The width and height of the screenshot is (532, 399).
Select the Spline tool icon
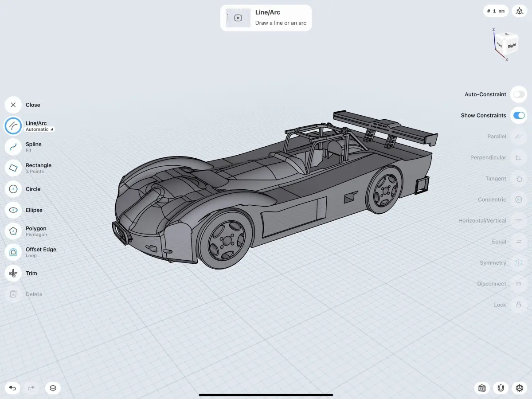[x=13, y=147]
